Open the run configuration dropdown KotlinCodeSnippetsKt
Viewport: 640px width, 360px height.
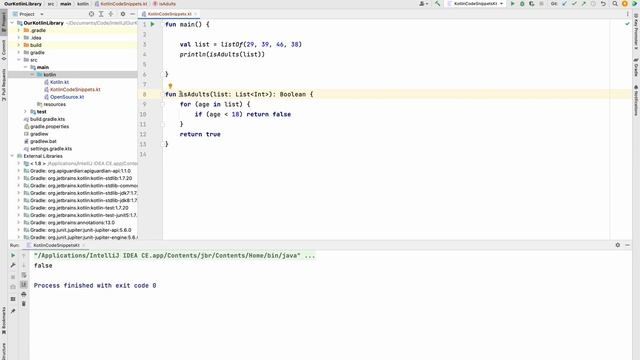click(x=476, y=4)
